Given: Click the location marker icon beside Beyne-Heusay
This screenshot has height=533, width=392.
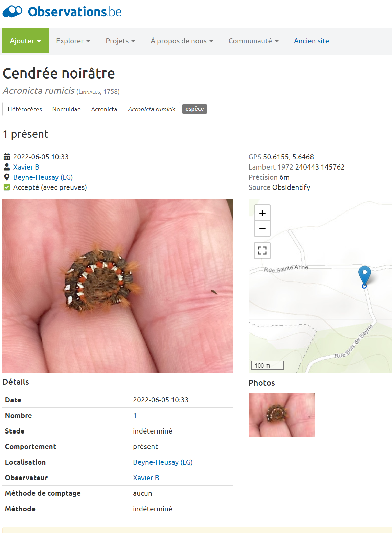Looking at the screenshot, I should 7,177.
